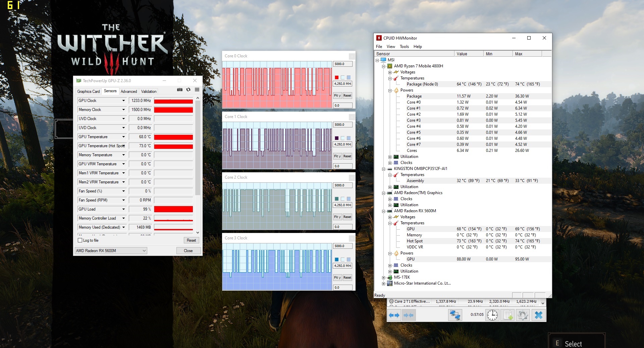Enable the Log to file checkbox
The width and height of the screenshot is (644, 348).
[80, 240]
